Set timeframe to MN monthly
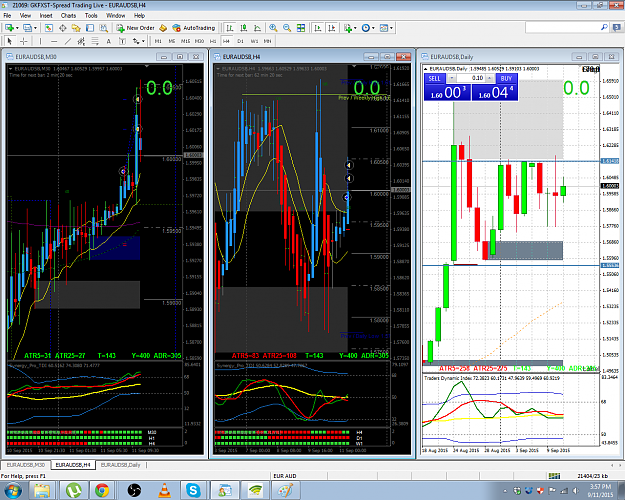This screenshot has width=625, height=500. (x=267, y=41)
